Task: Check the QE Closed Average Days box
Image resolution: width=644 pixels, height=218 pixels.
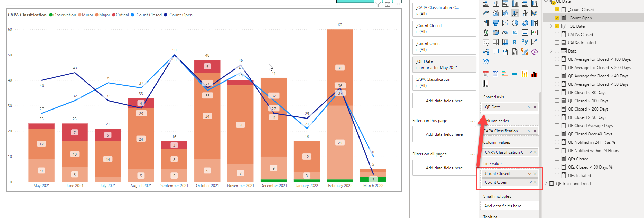Action: pyautogui.click(x=557, y=126)
